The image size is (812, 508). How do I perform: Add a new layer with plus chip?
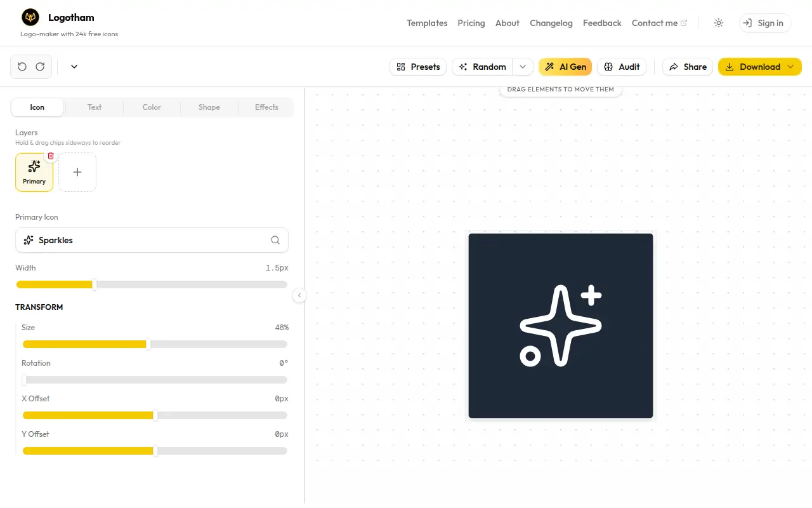(77, 172)
